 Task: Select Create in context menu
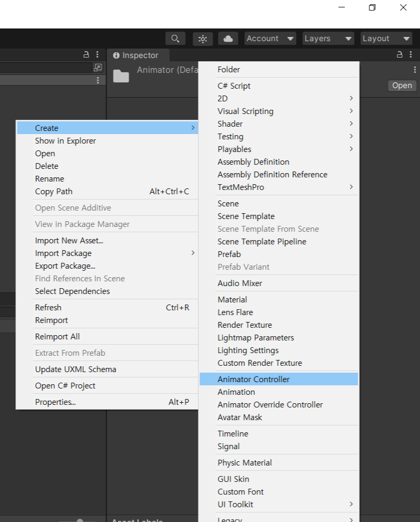108,128
